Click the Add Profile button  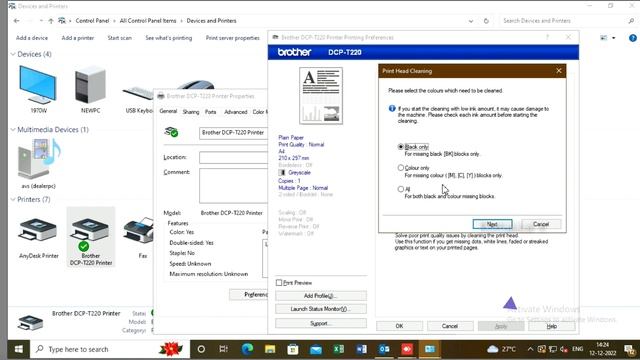point(321,296)
